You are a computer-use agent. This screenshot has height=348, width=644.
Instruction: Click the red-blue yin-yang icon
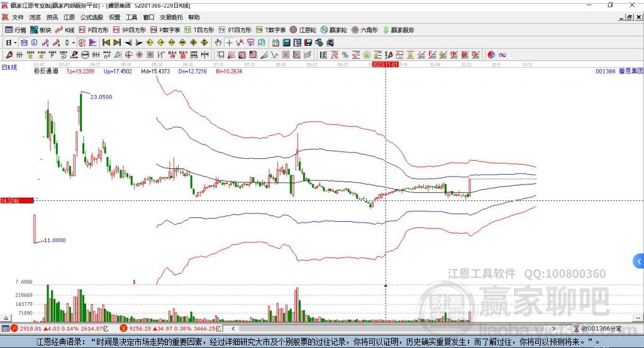[491, 55]
